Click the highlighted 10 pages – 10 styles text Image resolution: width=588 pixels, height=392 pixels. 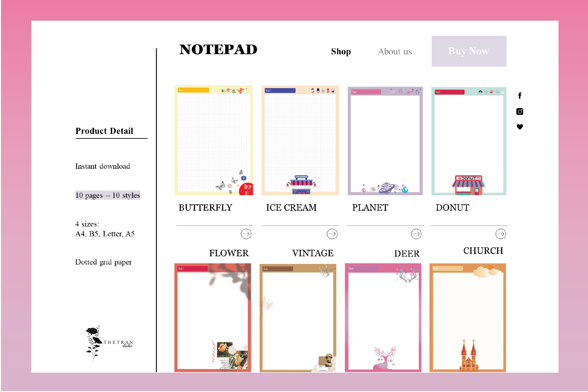(108, 195)
